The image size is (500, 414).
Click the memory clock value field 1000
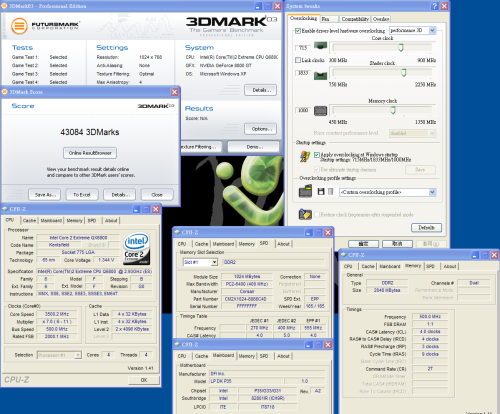tap(303, 110)
